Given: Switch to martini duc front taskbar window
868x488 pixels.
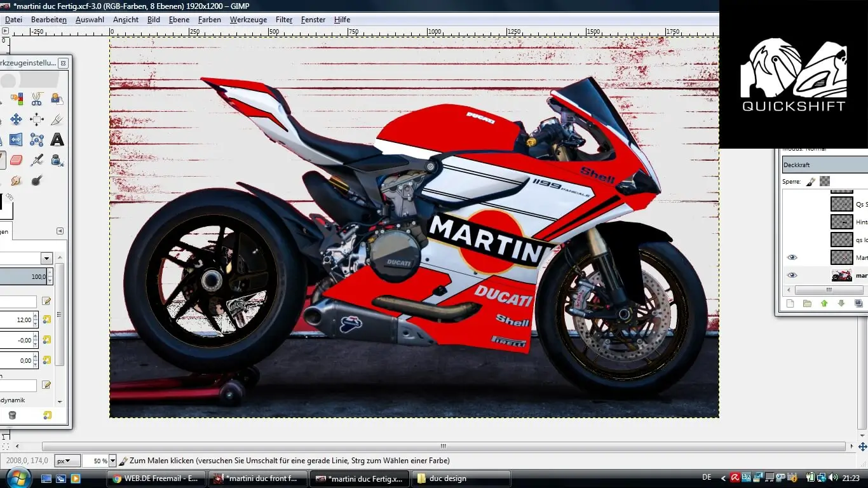Looking at the screenshot, I should point(258,478).
